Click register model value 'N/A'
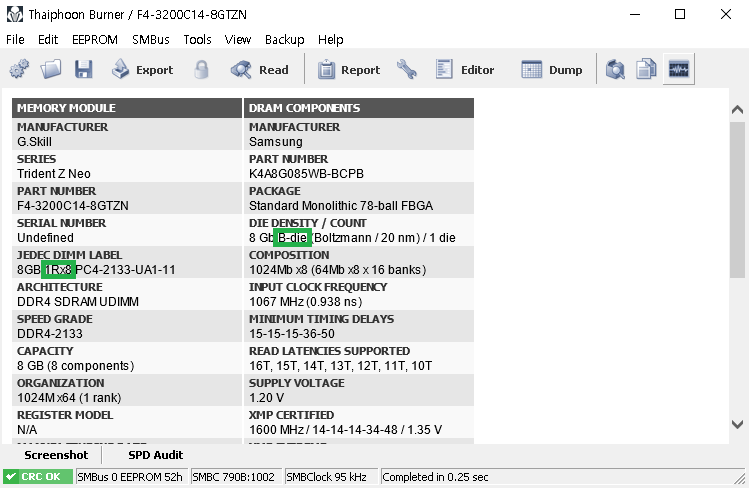This screenshot has height=488, width=749. [27, 430]
